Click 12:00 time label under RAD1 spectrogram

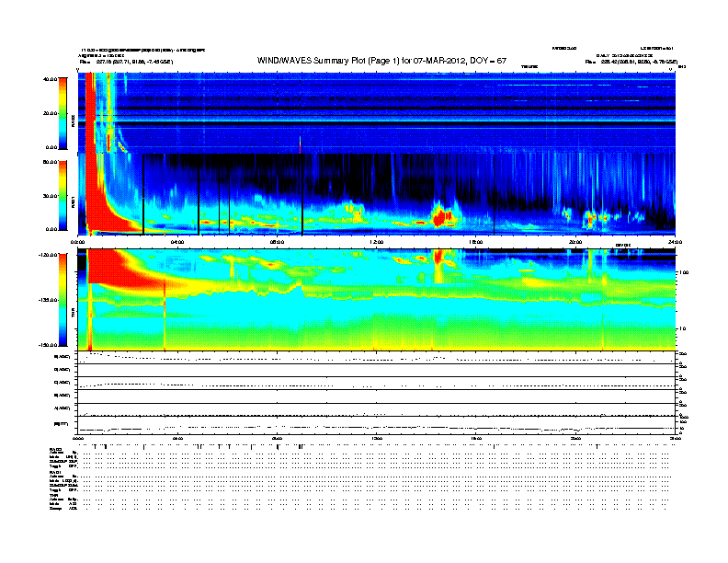pos(377,242)
